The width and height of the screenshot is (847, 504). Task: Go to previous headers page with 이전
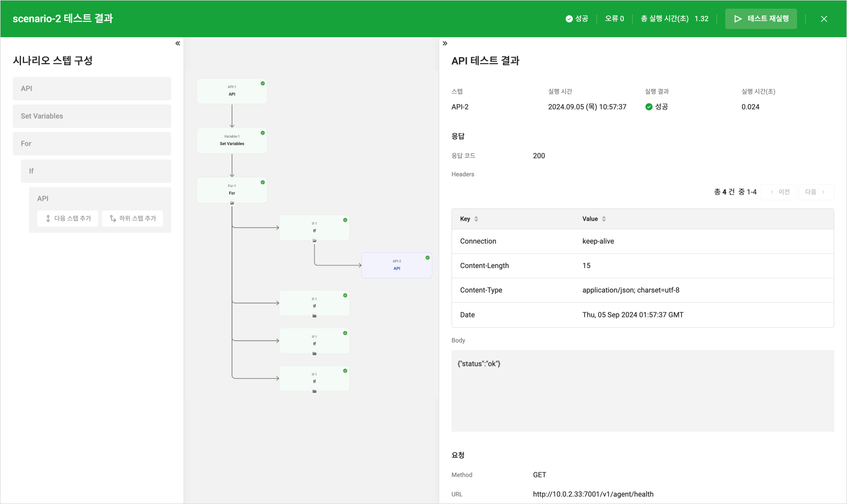[x=779, y=192]
